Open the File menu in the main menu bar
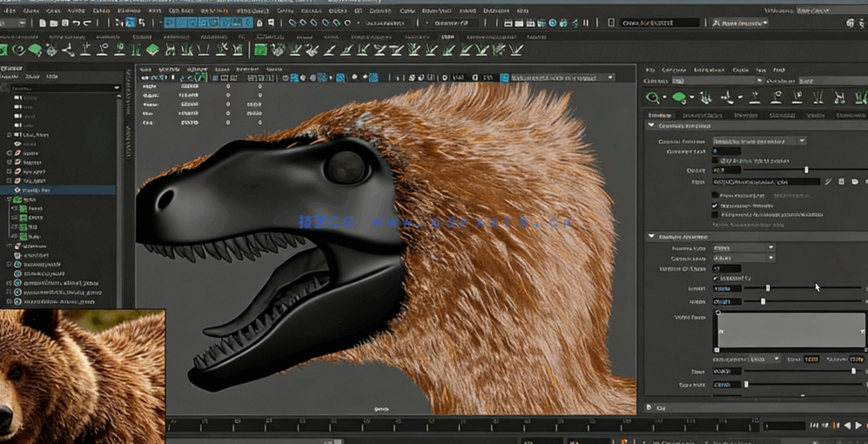The width and height of the screenshot is (868, 444). tap(9, 10)
